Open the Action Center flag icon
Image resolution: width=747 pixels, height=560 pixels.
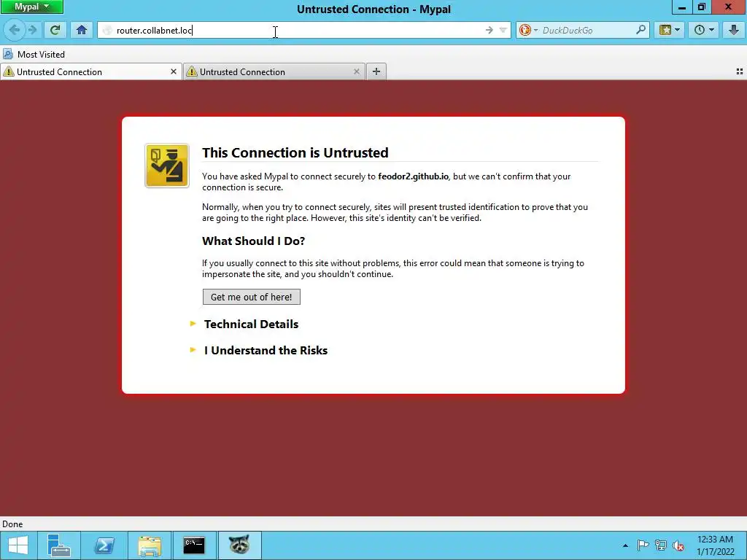click(643, 545)
